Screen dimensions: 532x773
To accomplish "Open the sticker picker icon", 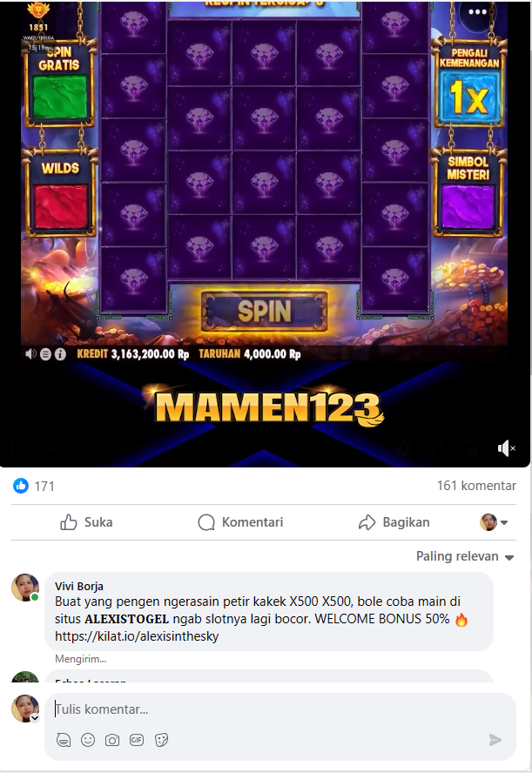I will click(161, 740).
